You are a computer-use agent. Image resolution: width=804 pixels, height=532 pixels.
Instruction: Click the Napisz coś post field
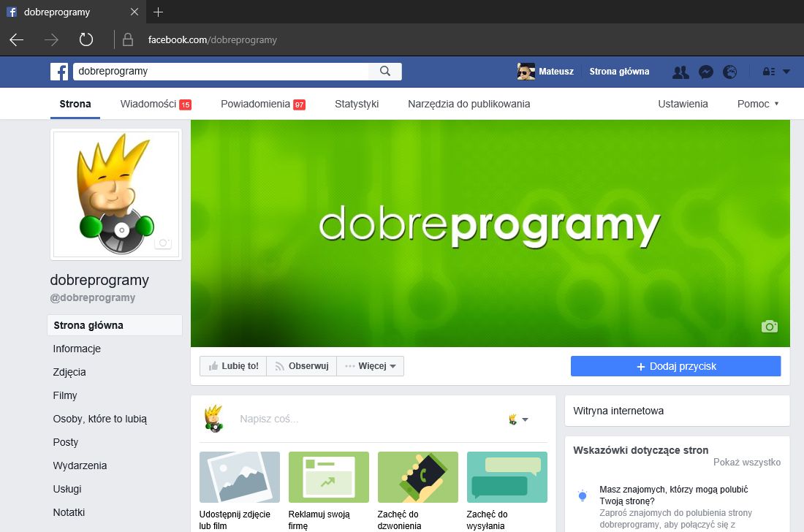[x=329, y=419]
